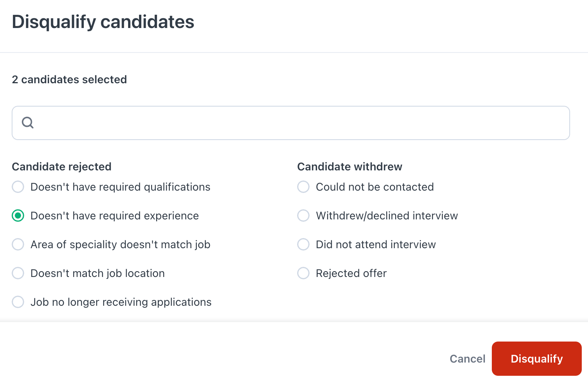This screenshot has width=588, height=382.
Task: Choose the "Could not be contacted" radio button
Action: [303, 187]
